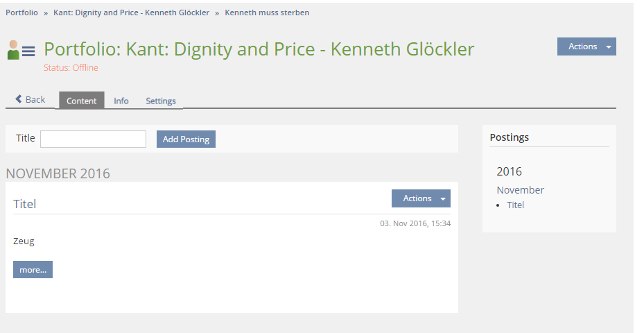Click the Status: Offline label
Viewport: 644px width, 333px height.
tap(71, 68)
